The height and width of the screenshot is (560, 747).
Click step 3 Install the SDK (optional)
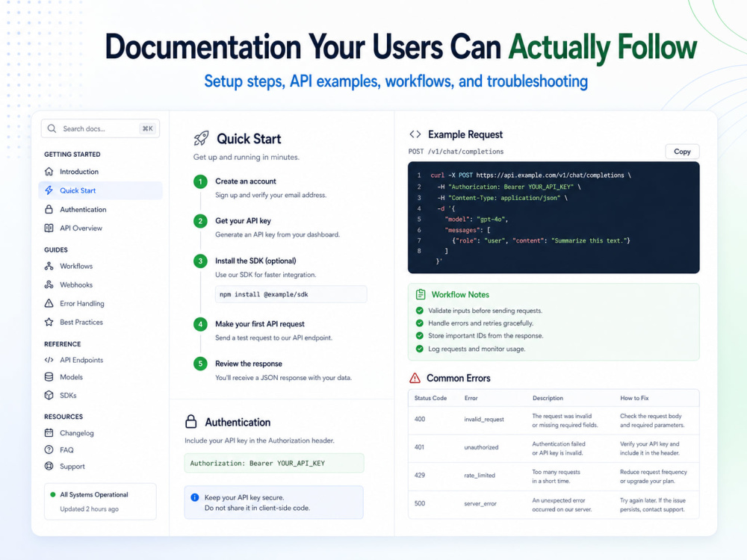(255, 261)
